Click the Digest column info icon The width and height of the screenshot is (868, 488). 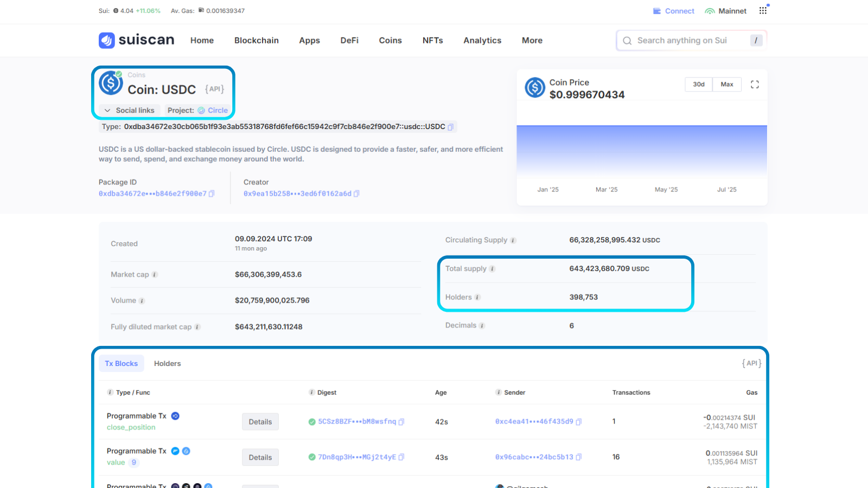coord(311,393)
